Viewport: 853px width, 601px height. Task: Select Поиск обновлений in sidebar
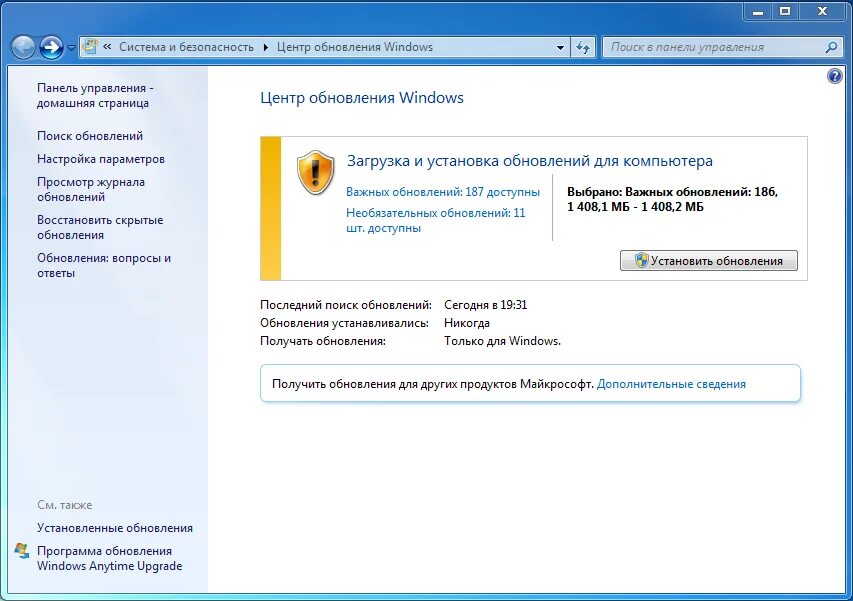(x=90, y=136)
